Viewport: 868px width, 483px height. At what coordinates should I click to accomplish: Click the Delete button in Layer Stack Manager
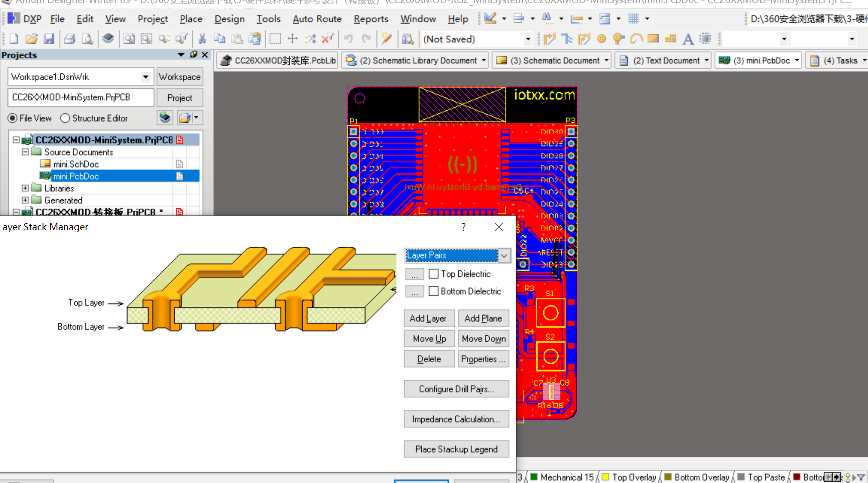point(429,359)
